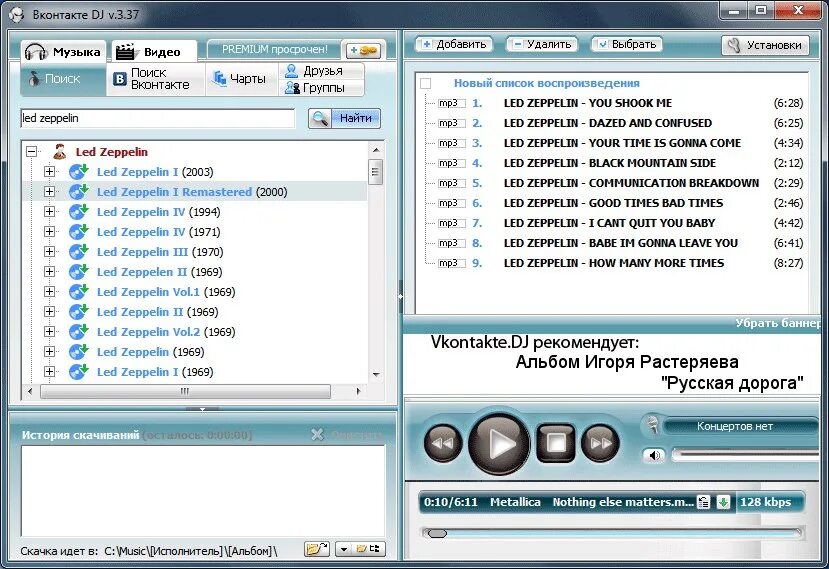Expand Led Zeppelin Vol.2 (1969) album
829x569 pixels.
(49, 332)
